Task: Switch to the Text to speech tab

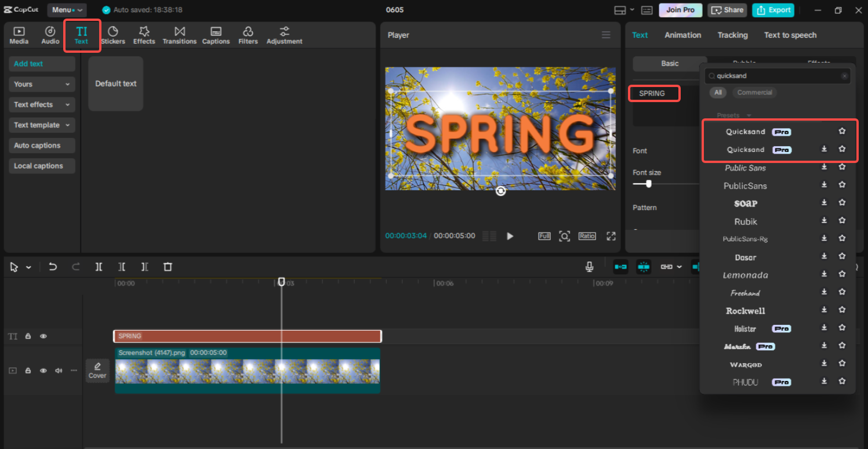Action: pyautogui.click(x=790, y=35)
